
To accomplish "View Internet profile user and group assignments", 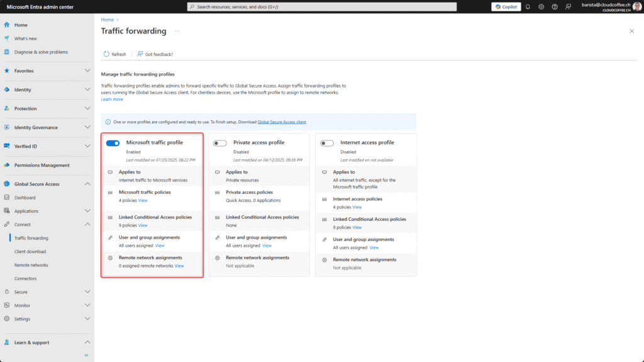I will (x=374, y=247).
